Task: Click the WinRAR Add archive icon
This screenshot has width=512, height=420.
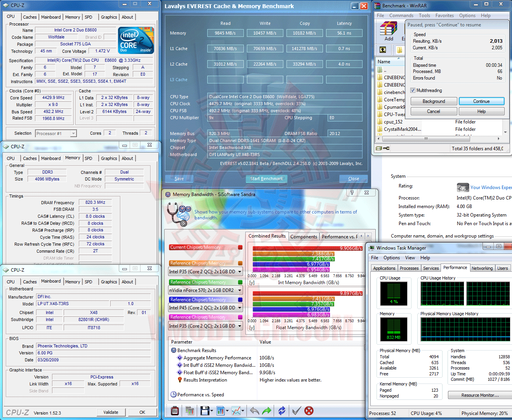Action: click(x=389, y=31)
